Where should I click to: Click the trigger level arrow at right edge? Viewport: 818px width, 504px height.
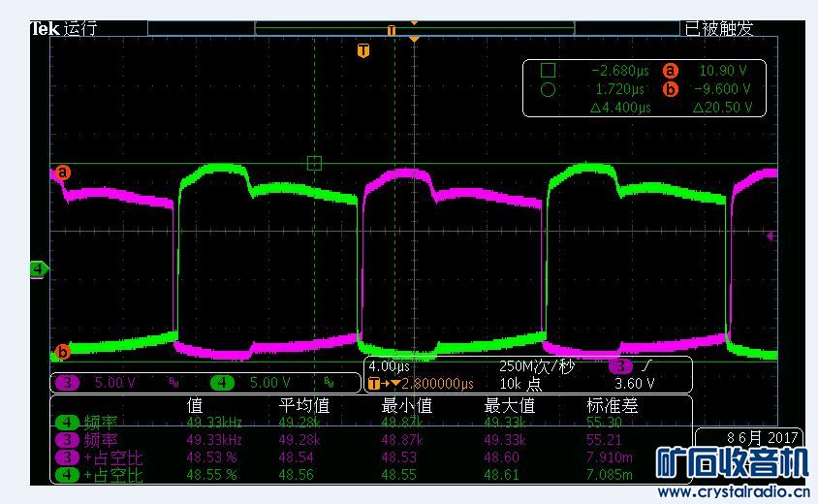point(770,236)
